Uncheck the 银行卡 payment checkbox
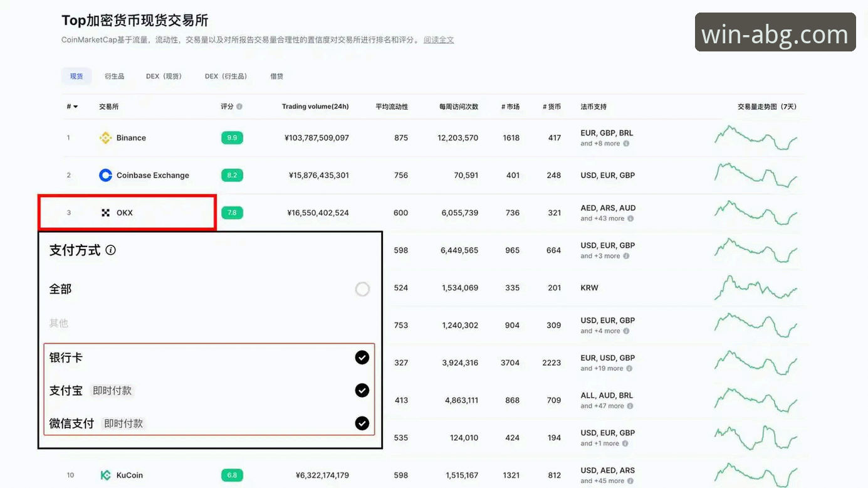This screenshot has width=868, height=488. pyautogui.click(x=362, y=357)
